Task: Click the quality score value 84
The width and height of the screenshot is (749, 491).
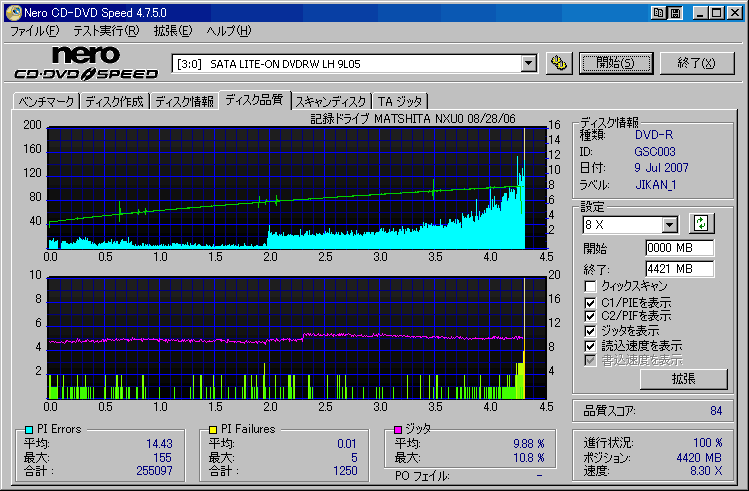Action: coord(716,411)
